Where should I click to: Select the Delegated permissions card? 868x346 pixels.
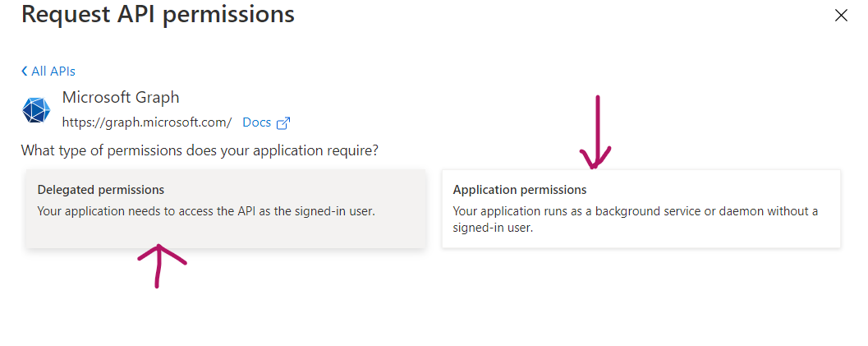pos(226,209)
